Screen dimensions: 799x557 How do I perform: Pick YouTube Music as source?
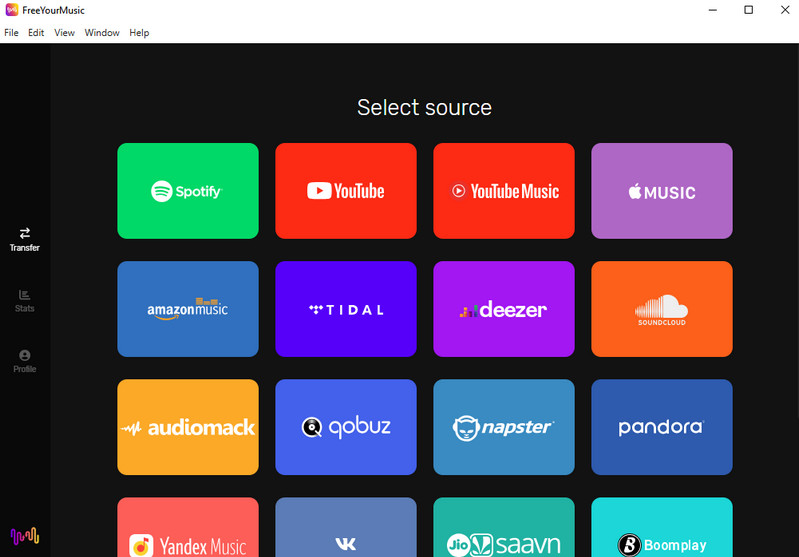[503, 191]
